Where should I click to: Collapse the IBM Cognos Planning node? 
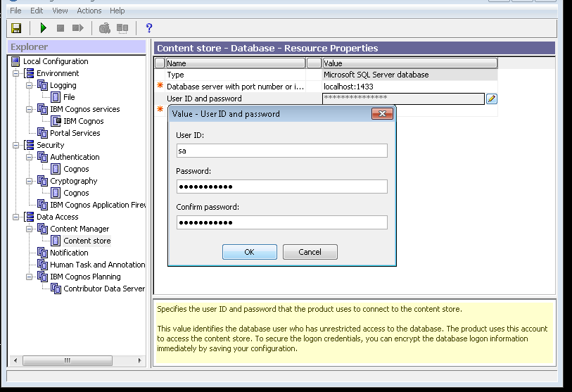point(29,277)
